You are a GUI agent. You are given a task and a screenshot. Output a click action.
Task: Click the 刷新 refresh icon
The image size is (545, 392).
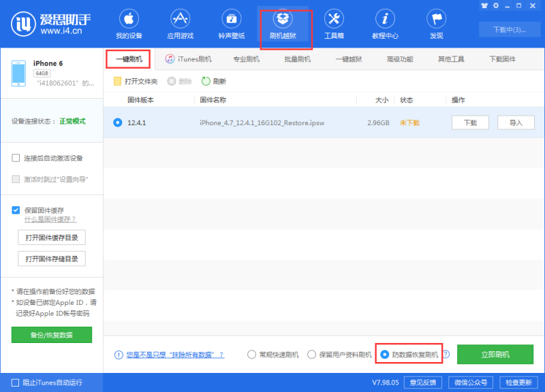tap(206, 81)
